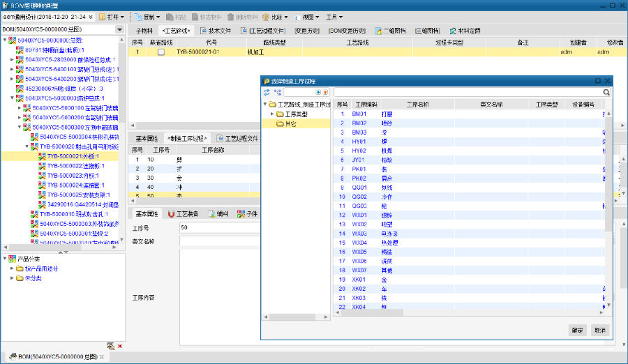The height and width of the screenshot is (364, 628).
Task: Expand the 工序类型 folder in the dialog tree
Action: click(x=272, y=114)
